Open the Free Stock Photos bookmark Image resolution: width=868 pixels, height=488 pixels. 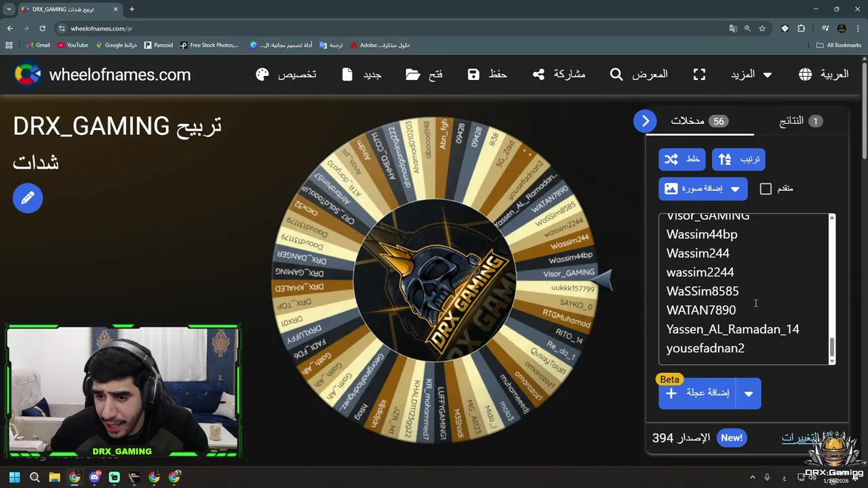[210, 45]
